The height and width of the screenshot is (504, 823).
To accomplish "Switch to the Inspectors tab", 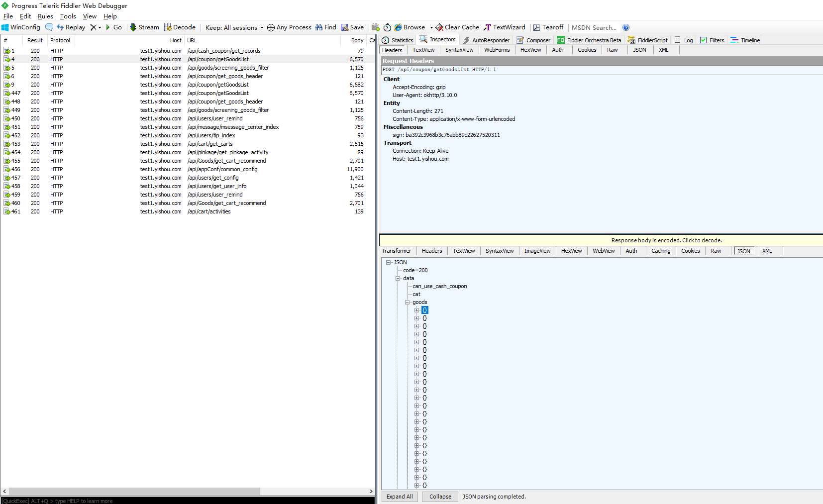I will click(x=437, y=39).
